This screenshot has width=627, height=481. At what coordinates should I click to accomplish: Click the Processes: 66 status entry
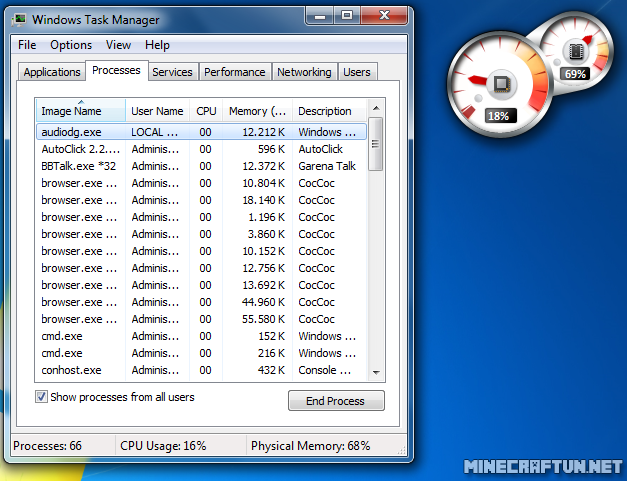[x=48, y=445]
